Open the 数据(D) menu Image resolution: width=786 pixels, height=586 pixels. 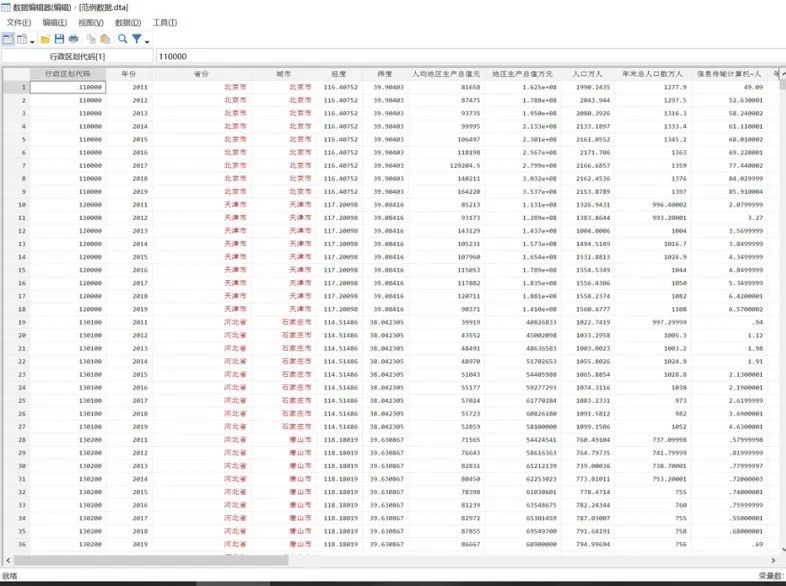click(128, 22)
